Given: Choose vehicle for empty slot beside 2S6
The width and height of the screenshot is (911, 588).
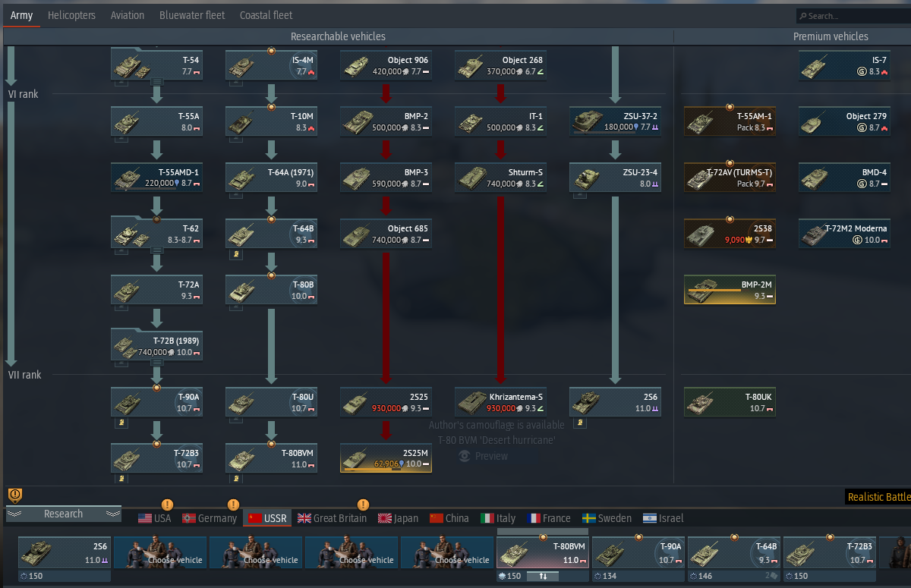Looking at the screenshot, I should (x=160, y=553).
